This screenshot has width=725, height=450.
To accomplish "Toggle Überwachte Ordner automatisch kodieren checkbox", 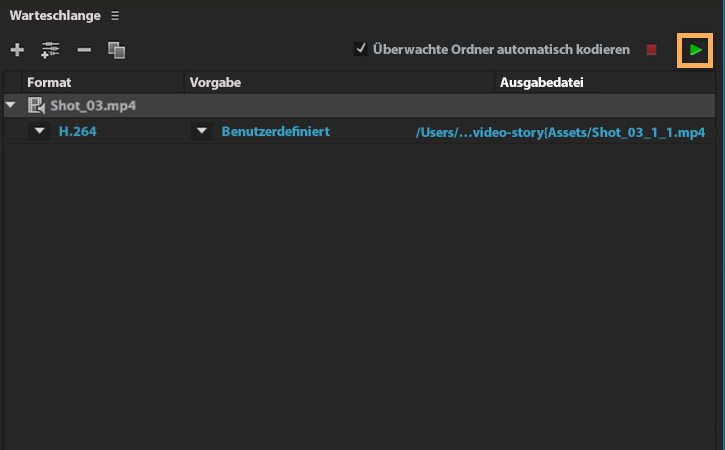I will point(361,48).
